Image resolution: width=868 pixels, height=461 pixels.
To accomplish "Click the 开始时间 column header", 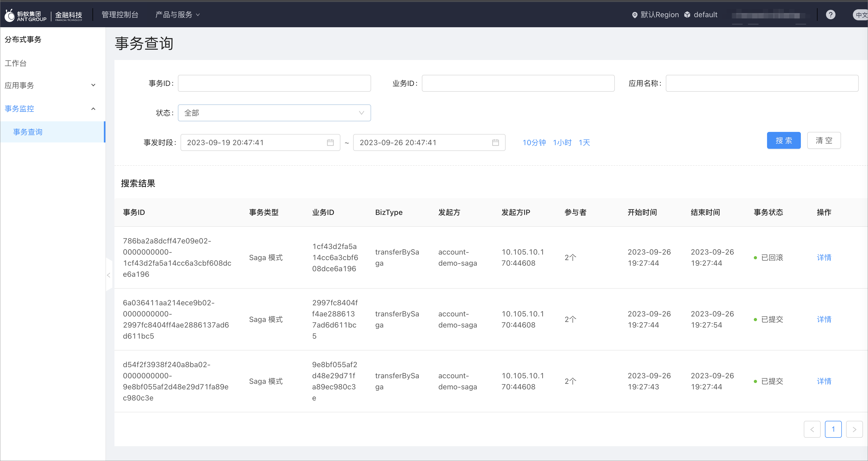I will point(642,212).
